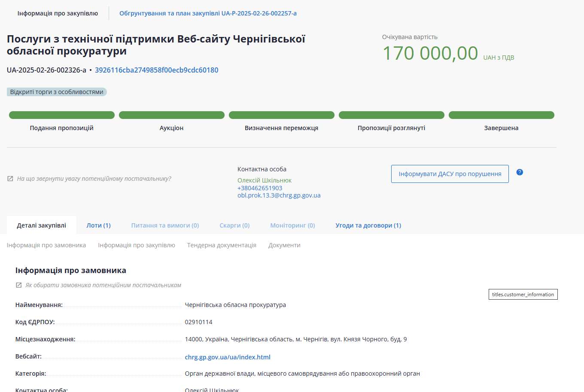Switch to Угоди та договори (1) tab
Screen dimensions: 584x392
point(368,225)
